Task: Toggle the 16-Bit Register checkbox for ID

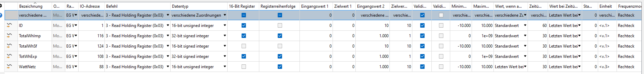Action: [243, 25]
